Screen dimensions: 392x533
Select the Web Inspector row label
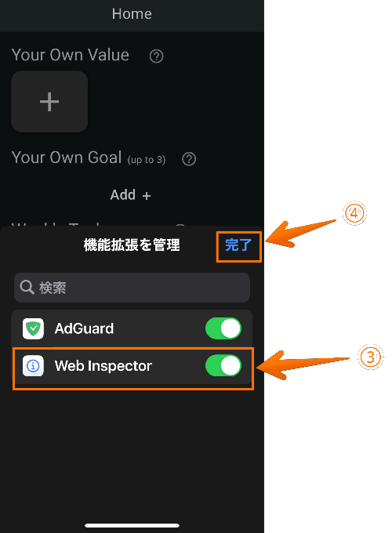103,366
